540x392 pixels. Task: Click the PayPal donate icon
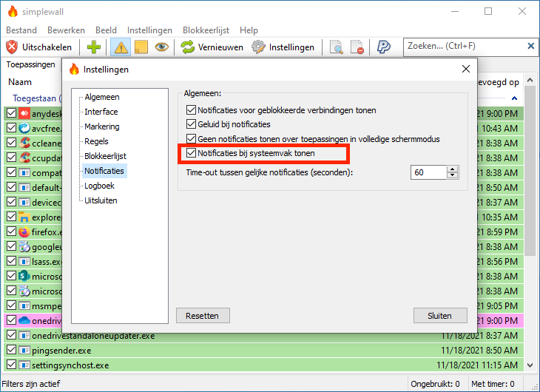(383, 47)
